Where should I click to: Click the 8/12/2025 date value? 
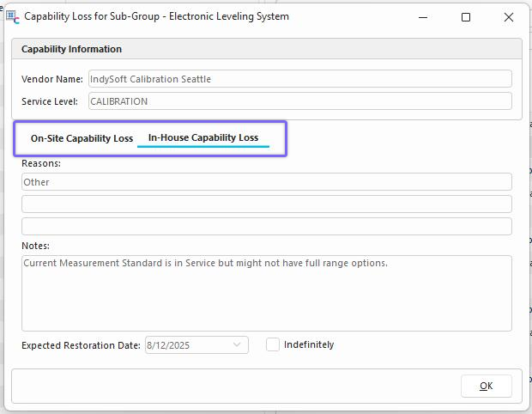[167, 345]
